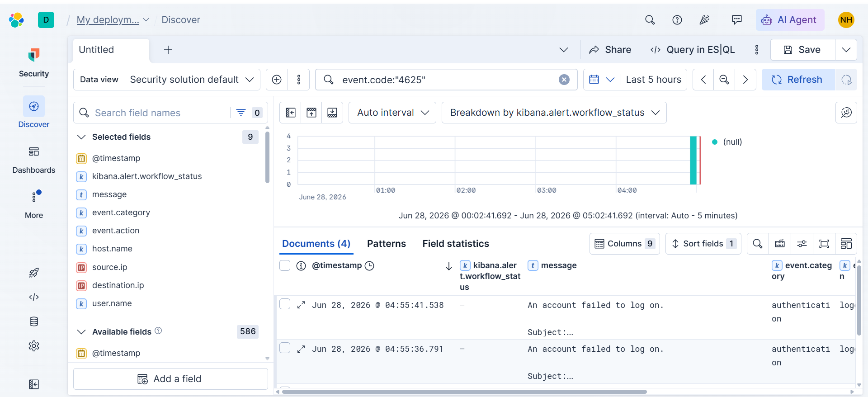
Task: Open the Security solution default data view
Action: (192, 80)
